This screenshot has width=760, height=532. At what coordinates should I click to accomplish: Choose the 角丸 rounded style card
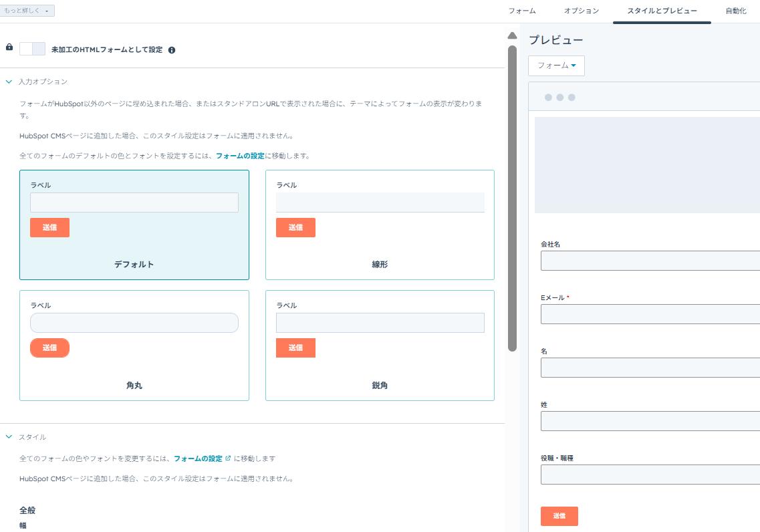[134, 345]
